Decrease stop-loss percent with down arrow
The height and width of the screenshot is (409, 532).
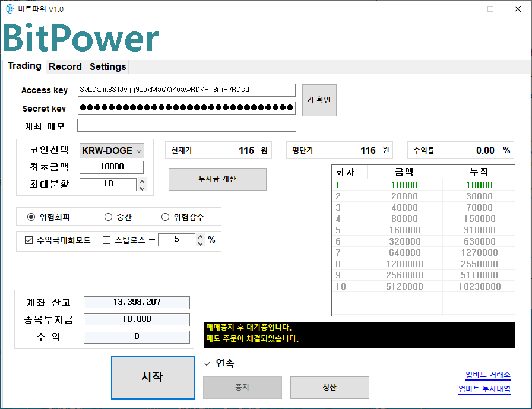coord(201,243)
